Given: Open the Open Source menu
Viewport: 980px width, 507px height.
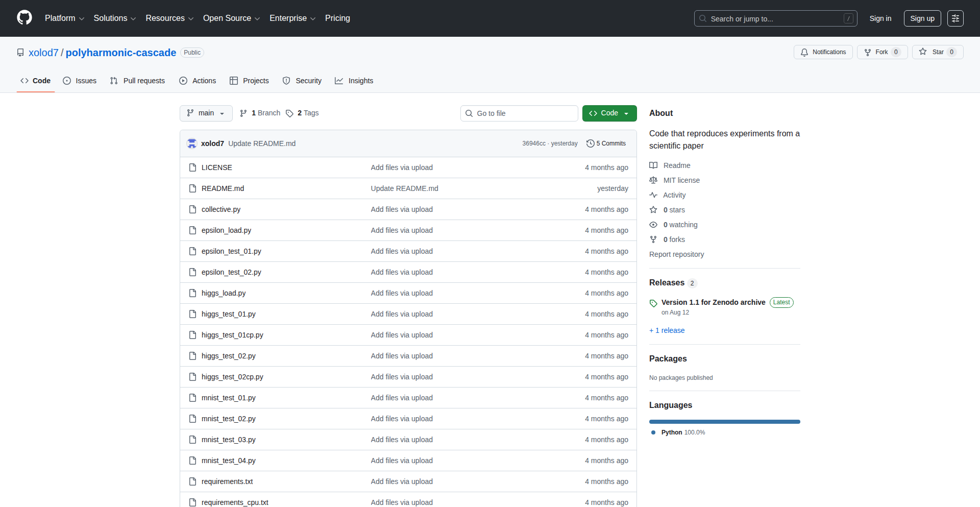Looking at the screenshot, I should pos(231,18).
